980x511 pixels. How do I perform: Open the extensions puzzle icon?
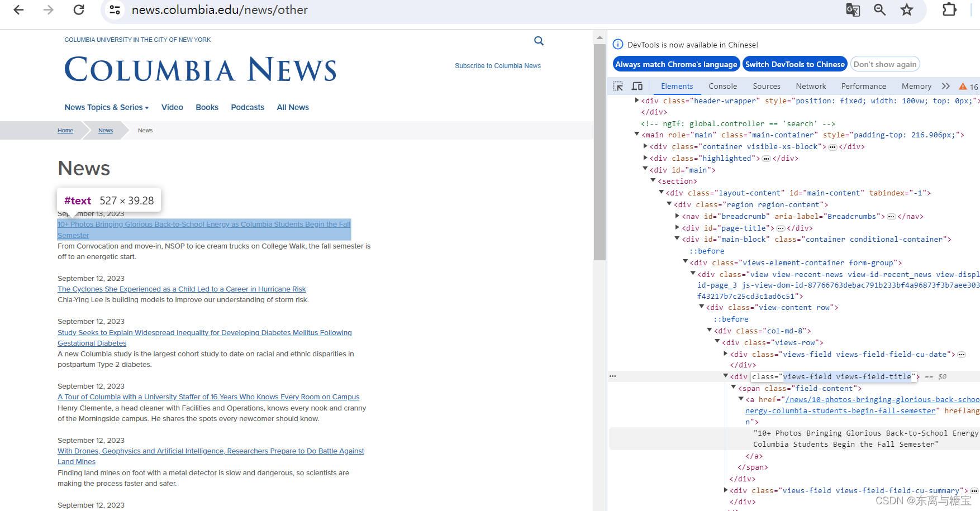coord(949,9)
